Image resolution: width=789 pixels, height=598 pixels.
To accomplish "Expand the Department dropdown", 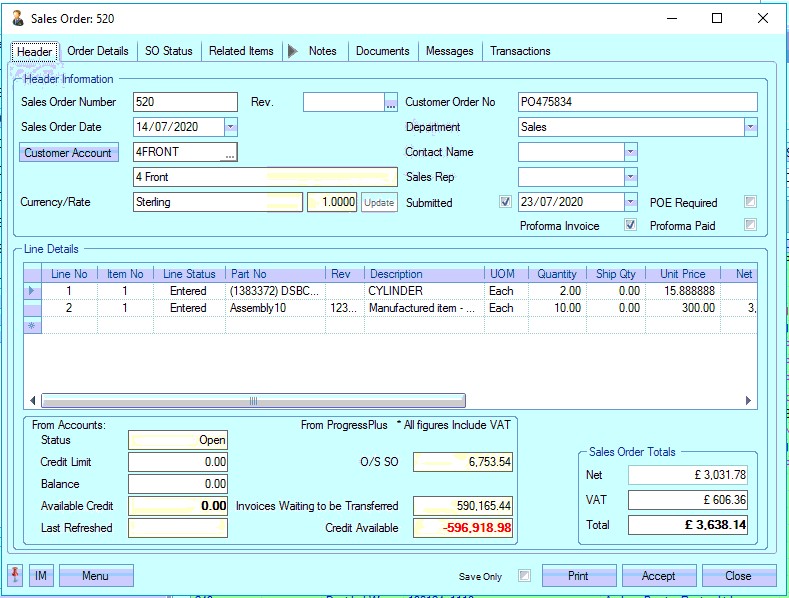I will [750, 127].
